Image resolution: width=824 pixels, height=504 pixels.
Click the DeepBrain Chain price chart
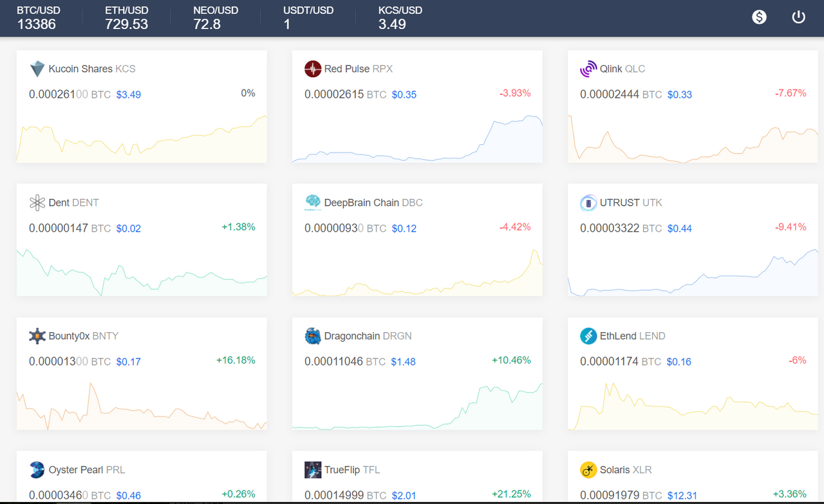pos(417,272)
